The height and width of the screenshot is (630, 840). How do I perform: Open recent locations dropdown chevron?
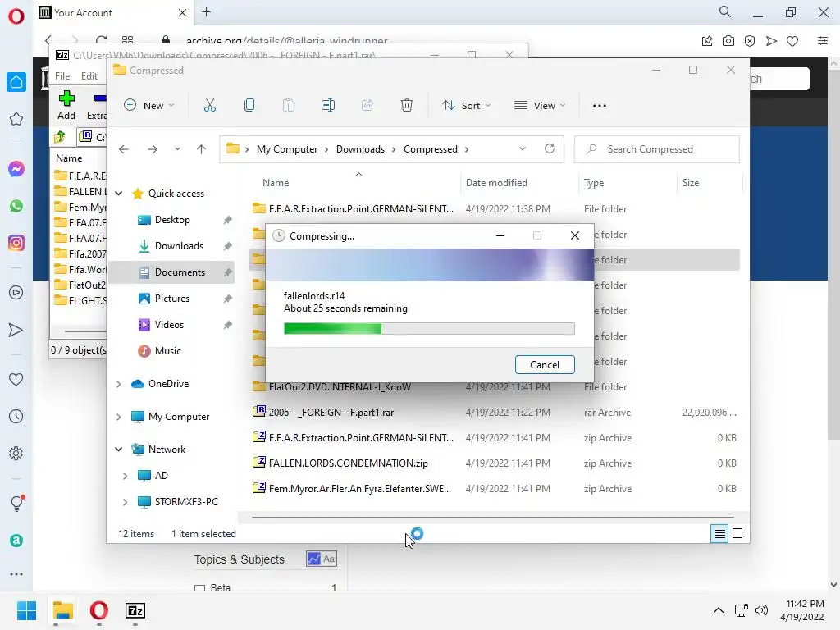pyautogui.click(x=177, y=149)
